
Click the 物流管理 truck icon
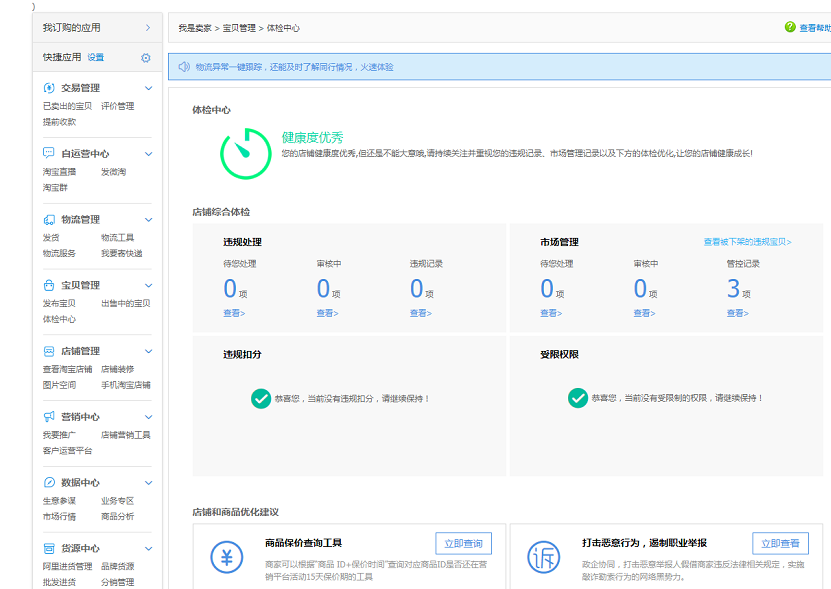[49, 219]
